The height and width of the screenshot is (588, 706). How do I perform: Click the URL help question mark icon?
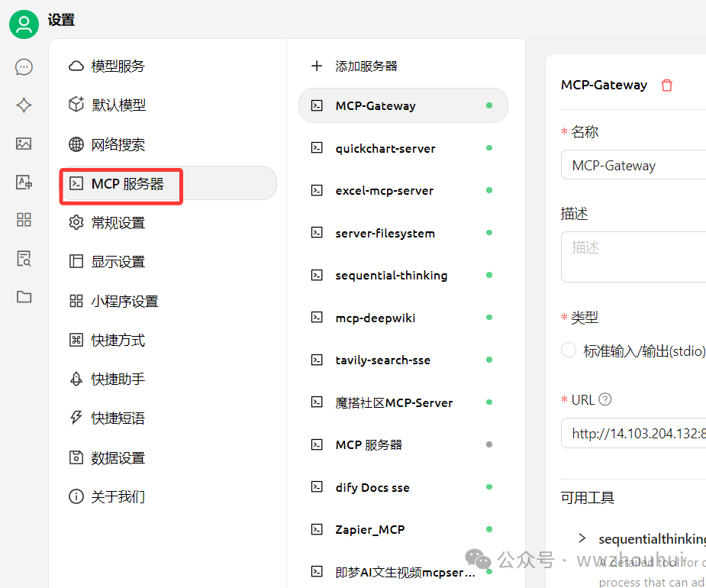click(605, 399)
